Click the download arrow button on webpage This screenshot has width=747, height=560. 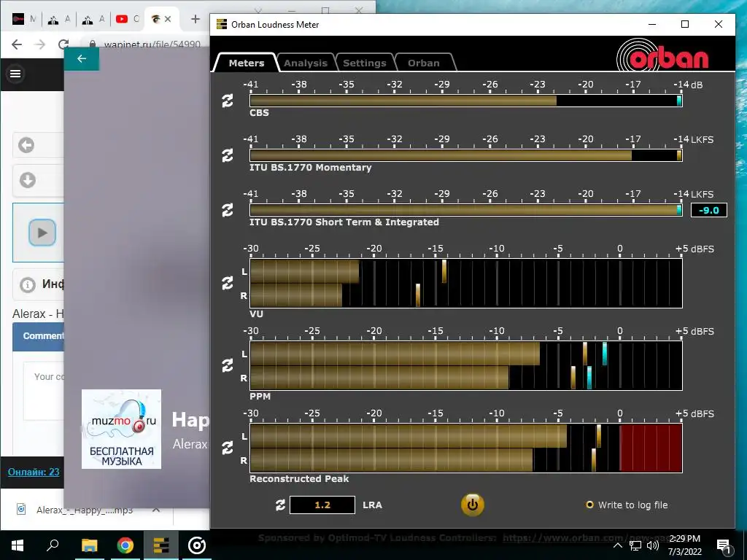click(x=27, y=180)
